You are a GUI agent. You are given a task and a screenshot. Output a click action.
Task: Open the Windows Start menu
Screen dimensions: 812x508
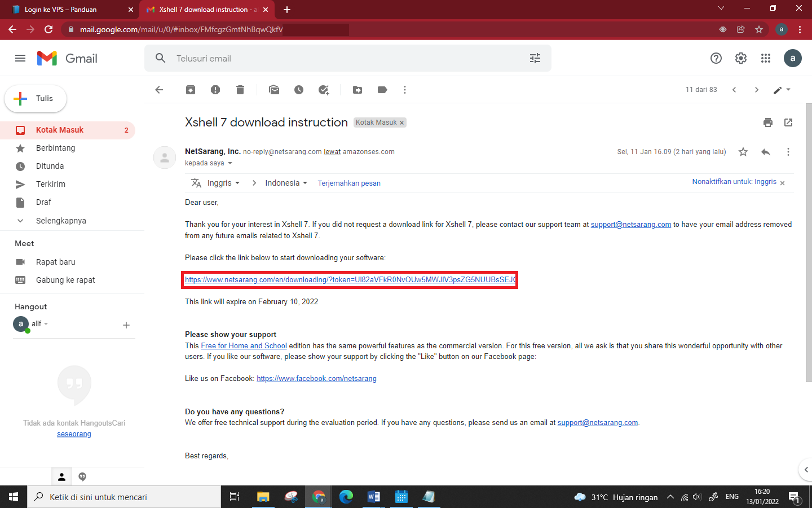coord(14,497)
